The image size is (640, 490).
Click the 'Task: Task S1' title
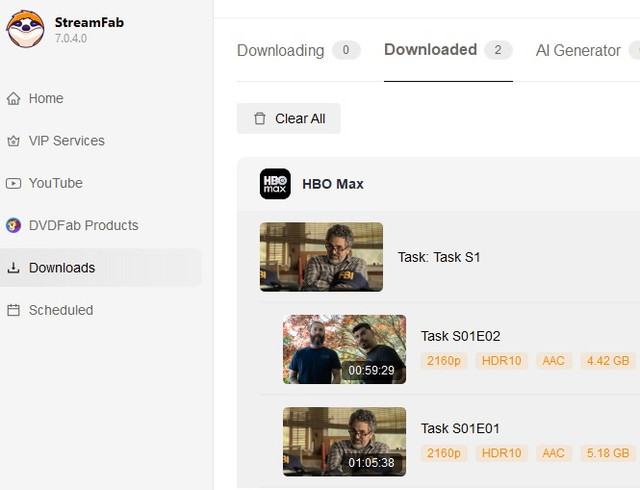[x=439, y=257]
